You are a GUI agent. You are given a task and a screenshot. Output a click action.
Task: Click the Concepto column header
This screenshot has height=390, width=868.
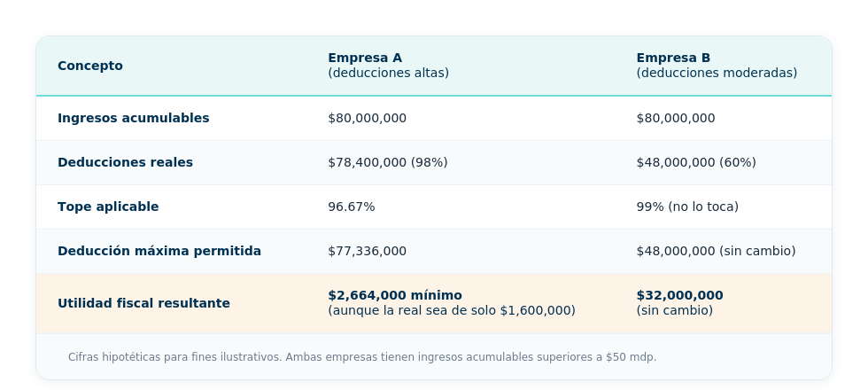(x=89, y=66)
